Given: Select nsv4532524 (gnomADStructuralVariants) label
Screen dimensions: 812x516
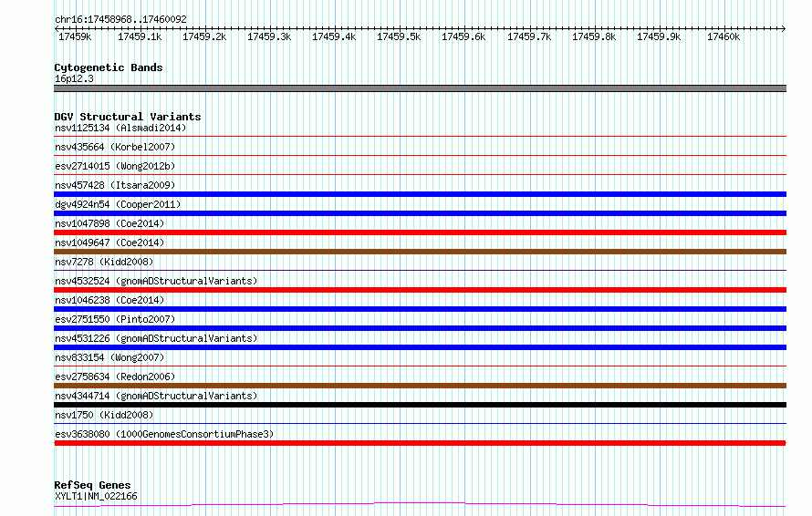Looking at the screenshot, I should 156,281.
